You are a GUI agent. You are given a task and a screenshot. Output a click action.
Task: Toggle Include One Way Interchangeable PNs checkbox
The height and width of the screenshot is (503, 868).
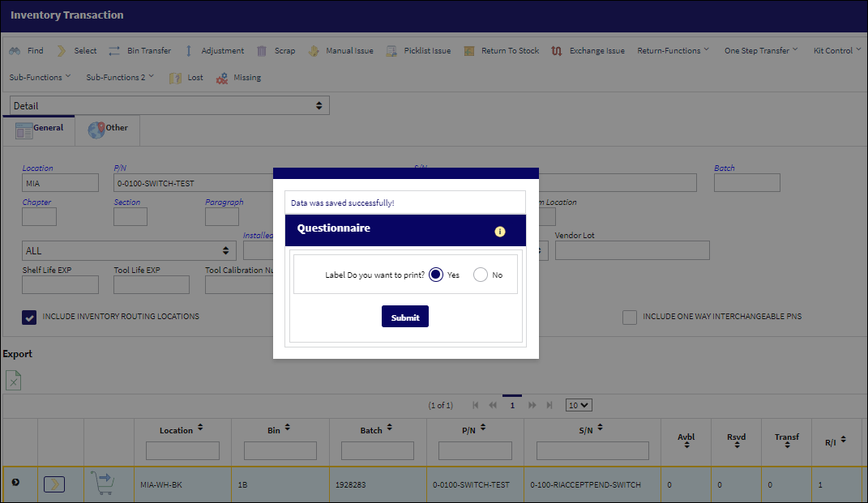630,317
